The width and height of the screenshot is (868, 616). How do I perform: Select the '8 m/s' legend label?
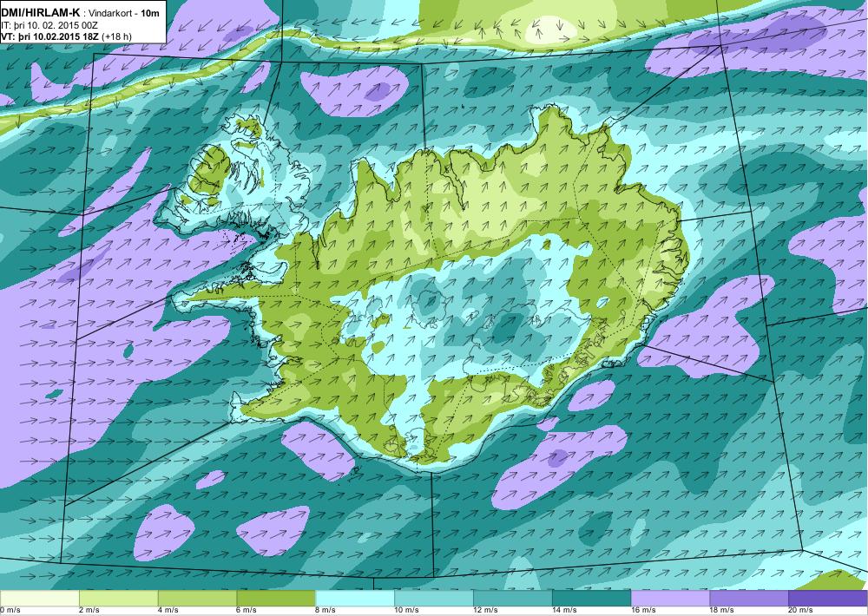pos(325,611)
